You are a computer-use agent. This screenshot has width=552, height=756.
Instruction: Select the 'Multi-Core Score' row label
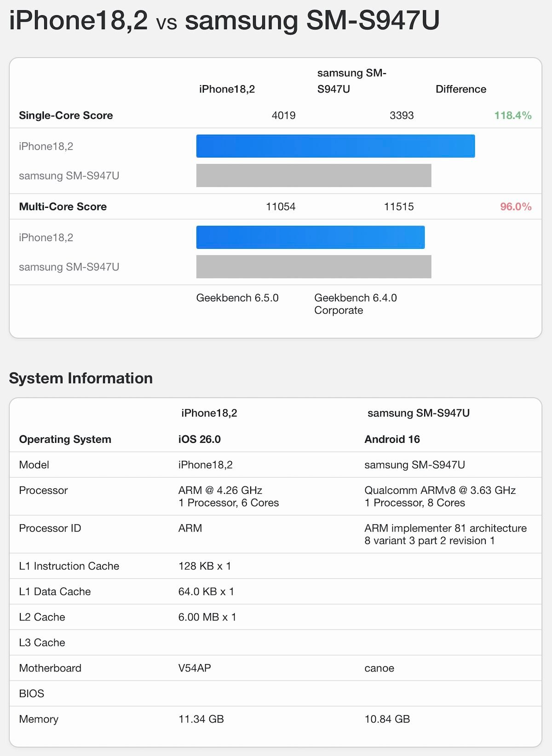click(63, 206)
